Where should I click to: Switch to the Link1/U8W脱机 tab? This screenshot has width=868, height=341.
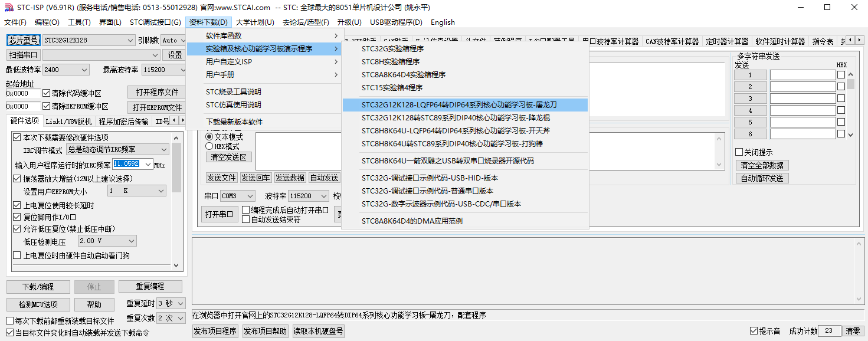pyautogui.click(x=68, y=122)
